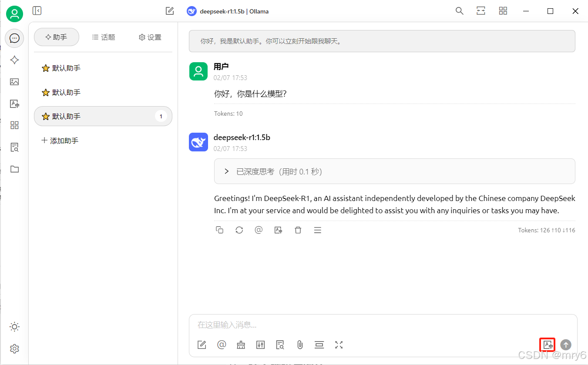588x365 pixels.
Task: Open the files folder sidebar icon
Action: (14, 169)
